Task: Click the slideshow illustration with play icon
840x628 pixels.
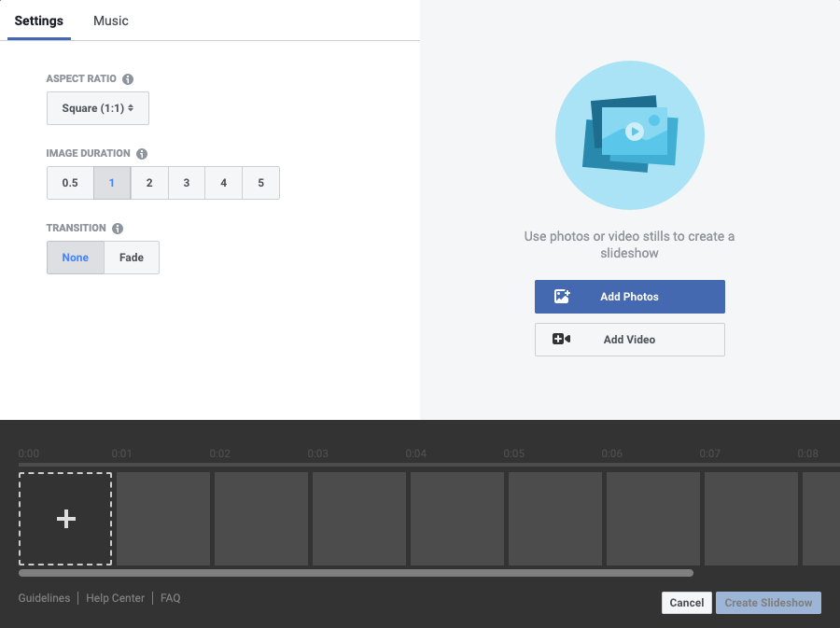Action: (629, 135)
